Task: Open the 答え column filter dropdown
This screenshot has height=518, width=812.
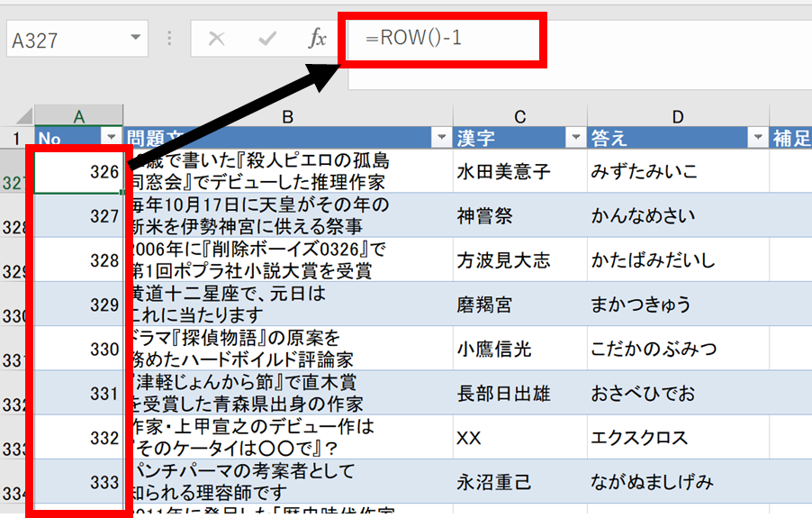Action: click(x=758, y=137)
